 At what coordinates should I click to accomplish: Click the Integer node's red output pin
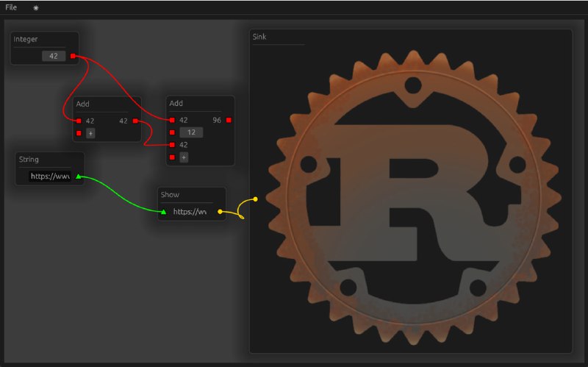click(73, 56)
